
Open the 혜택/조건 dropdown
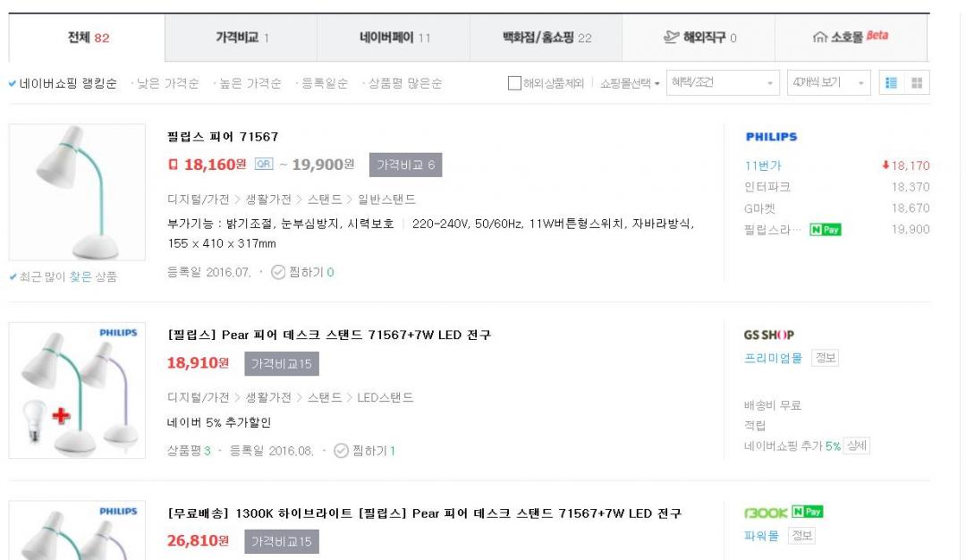722,83
